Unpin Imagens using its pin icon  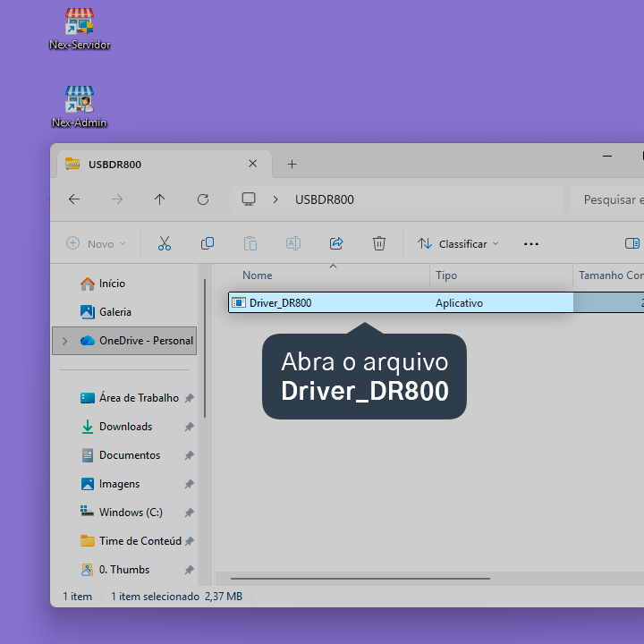click(x=189, y=484)
